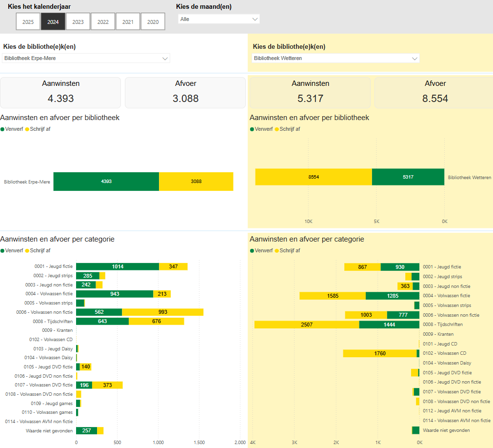
Task: Select the yellow 1760 Volwassen CD bar
Action: [x=379, y=353]
